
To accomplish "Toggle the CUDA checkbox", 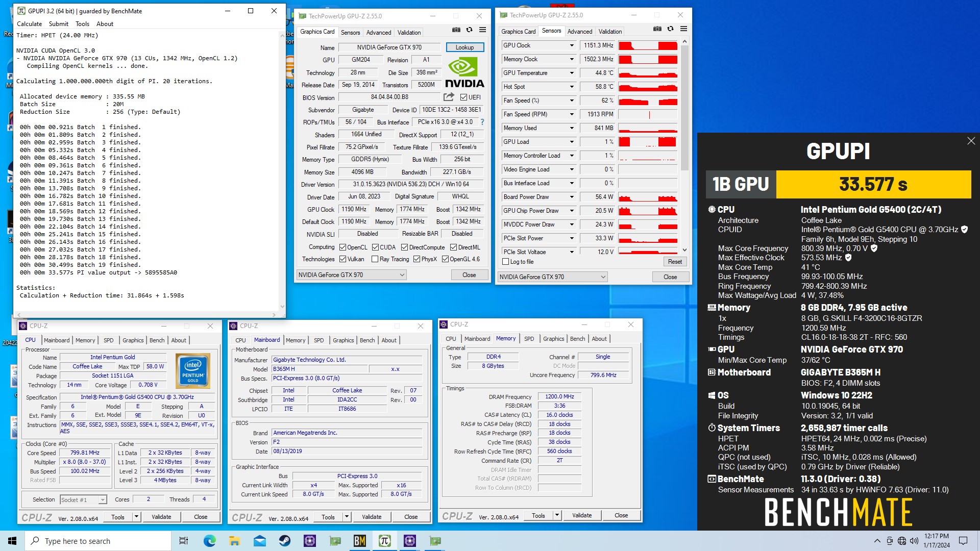I will click(375, 247).
